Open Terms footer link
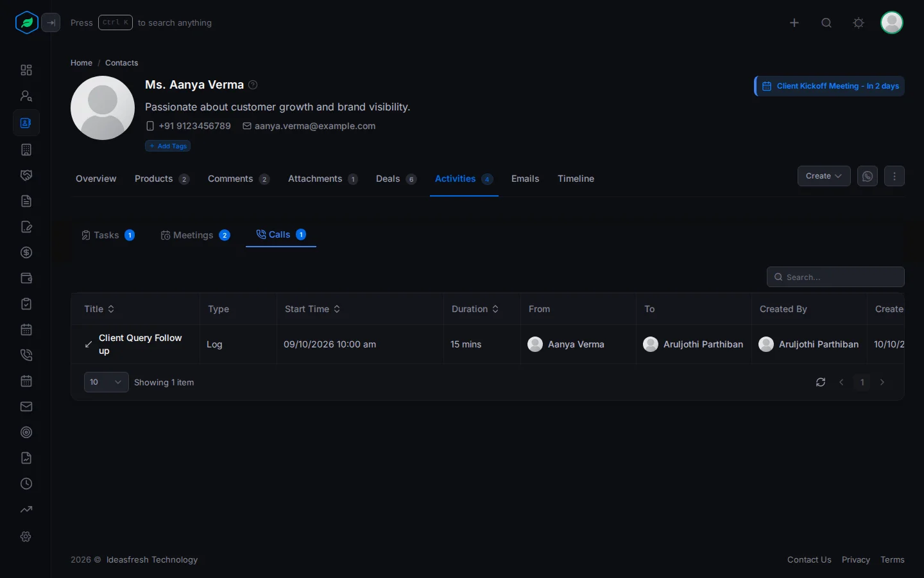This screenshot has width=924, height=578. (893, 559)
